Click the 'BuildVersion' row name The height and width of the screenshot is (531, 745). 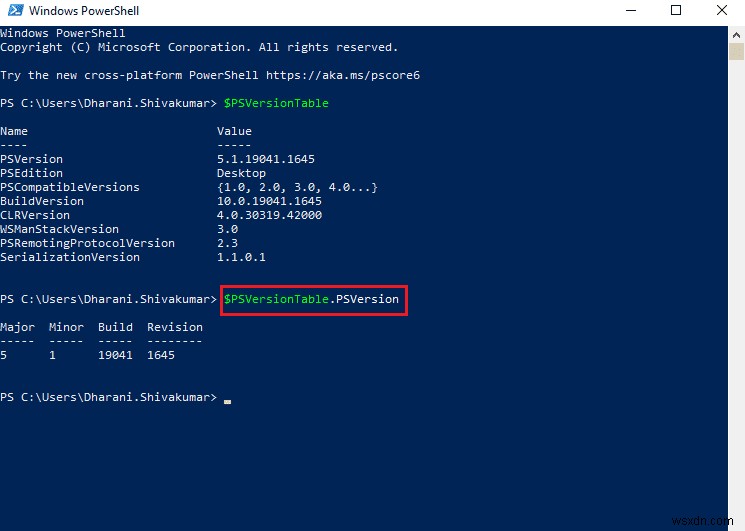pos(42,201)
